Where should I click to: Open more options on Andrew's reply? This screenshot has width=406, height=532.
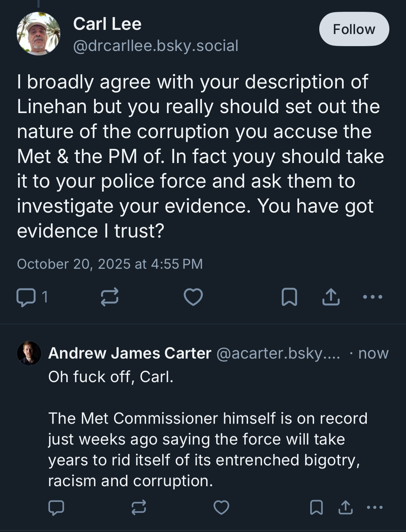click(375, 508)
